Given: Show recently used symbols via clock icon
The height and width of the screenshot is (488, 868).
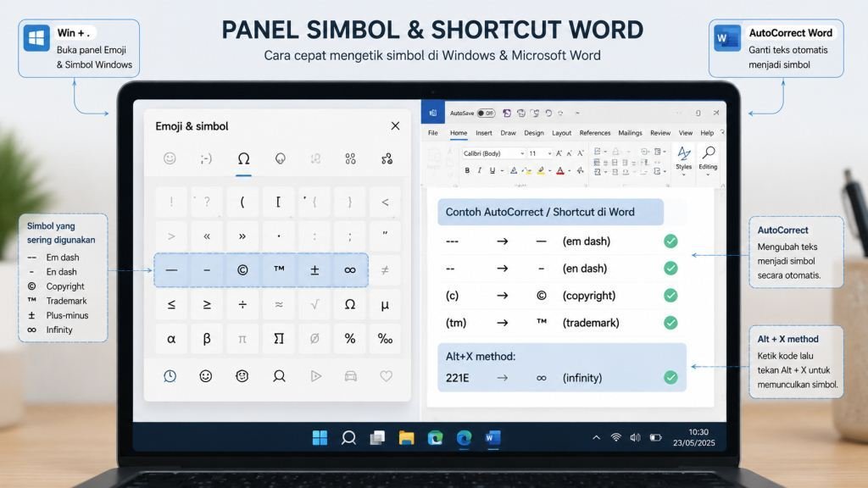Looking at the screenshot, I should (x=170, y=376).
